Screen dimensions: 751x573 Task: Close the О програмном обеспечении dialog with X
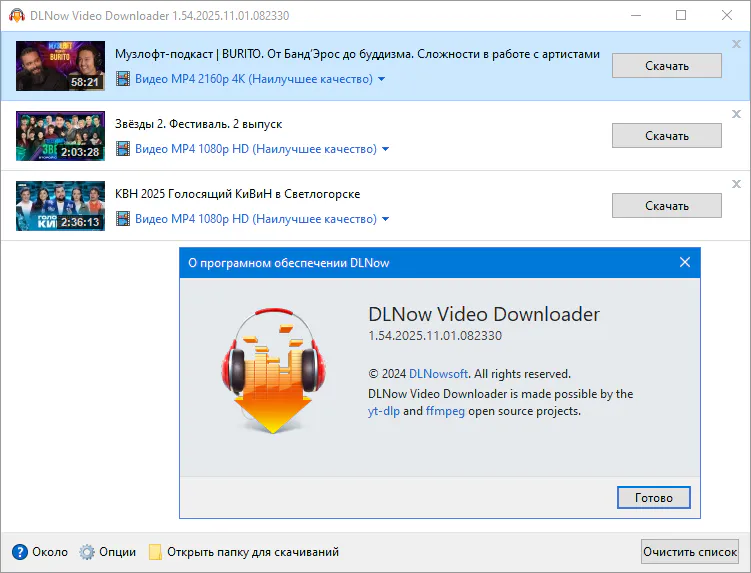[x=685, y=263]
